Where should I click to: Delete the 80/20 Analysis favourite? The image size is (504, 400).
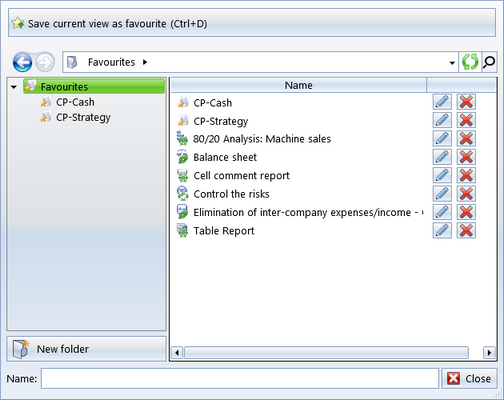click(x=466, y=139)
